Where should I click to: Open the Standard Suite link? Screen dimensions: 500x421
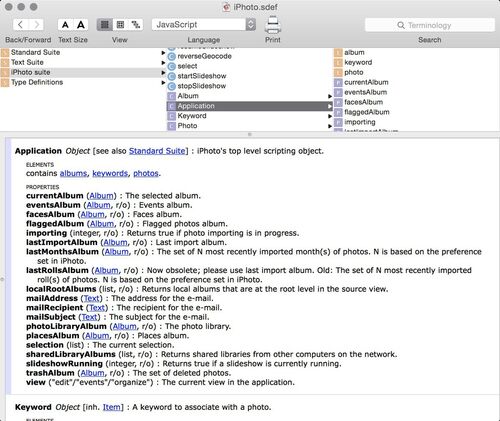pos(157,151)
